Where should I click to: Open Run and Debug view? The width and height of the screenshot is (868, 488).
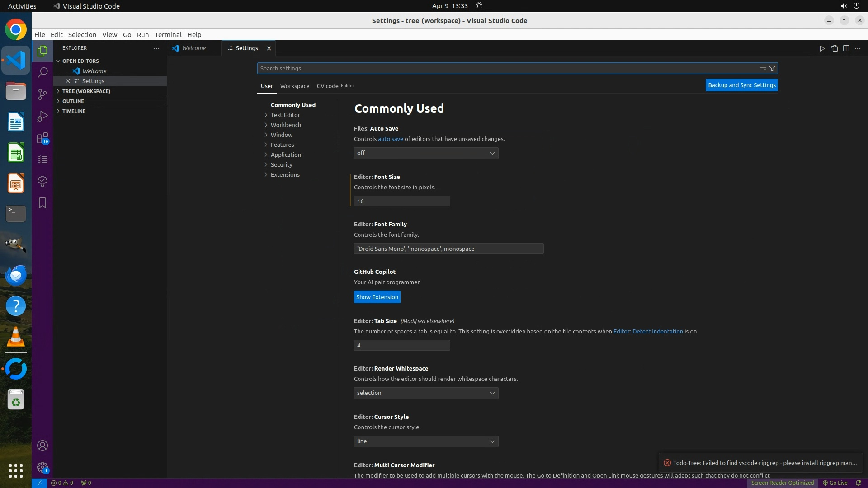(42, 116)
